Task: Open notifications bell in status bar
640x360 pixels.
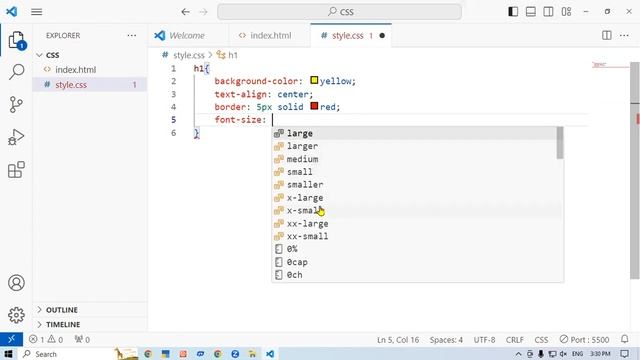Action: click(624, 339)
